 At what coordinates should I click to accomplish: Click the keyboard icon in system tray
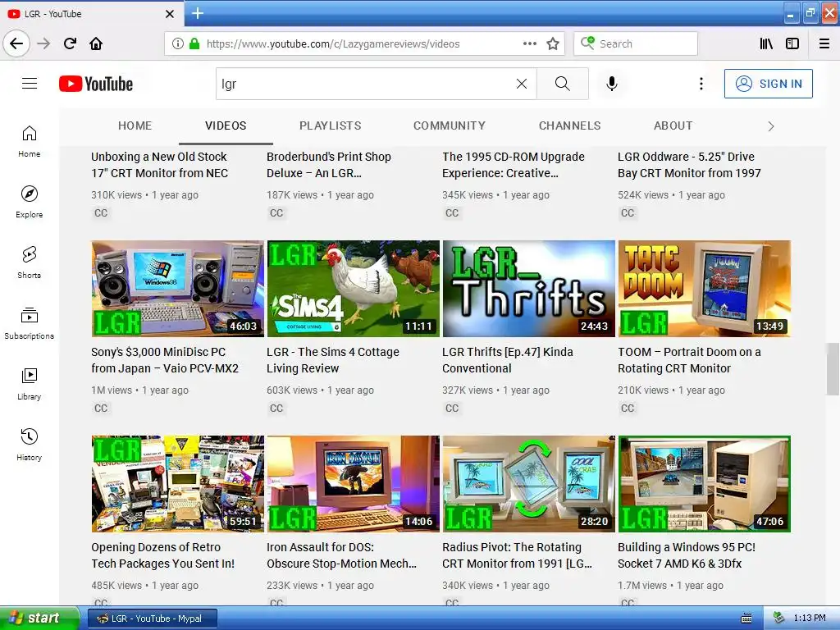[x=746, y=619]
